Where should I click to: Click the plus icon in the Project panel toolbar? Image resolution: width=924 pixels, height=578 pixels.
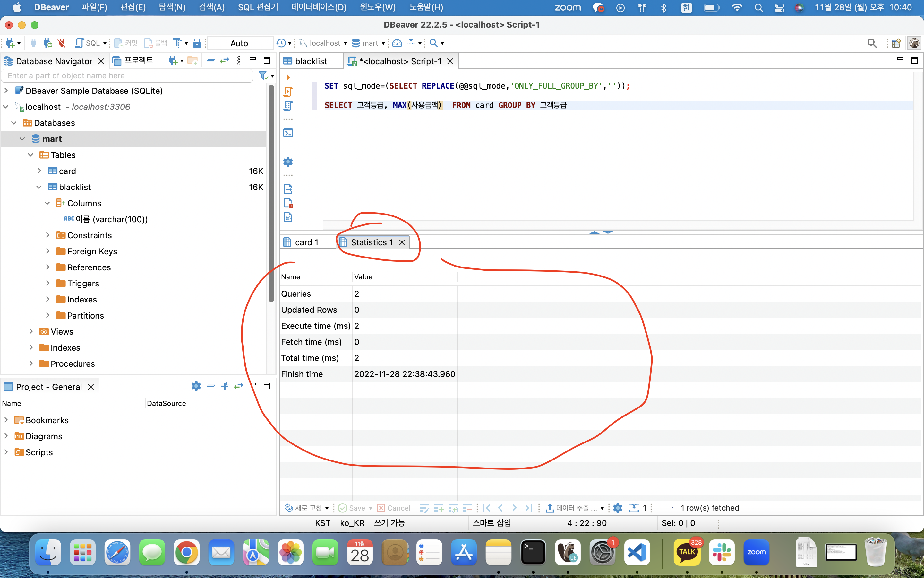(x=225, y=386)
